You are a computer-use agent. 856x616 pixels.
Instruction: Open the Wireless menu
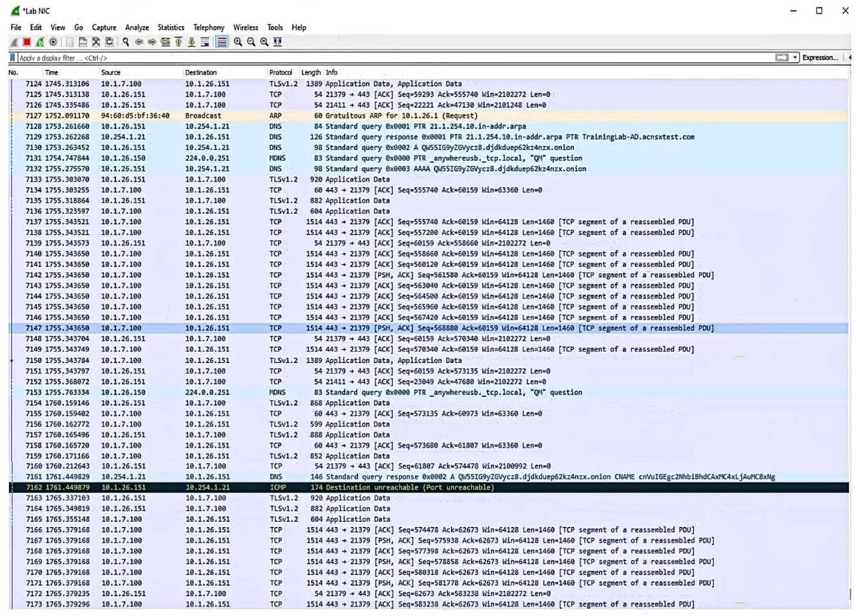(x=246, y=27)
